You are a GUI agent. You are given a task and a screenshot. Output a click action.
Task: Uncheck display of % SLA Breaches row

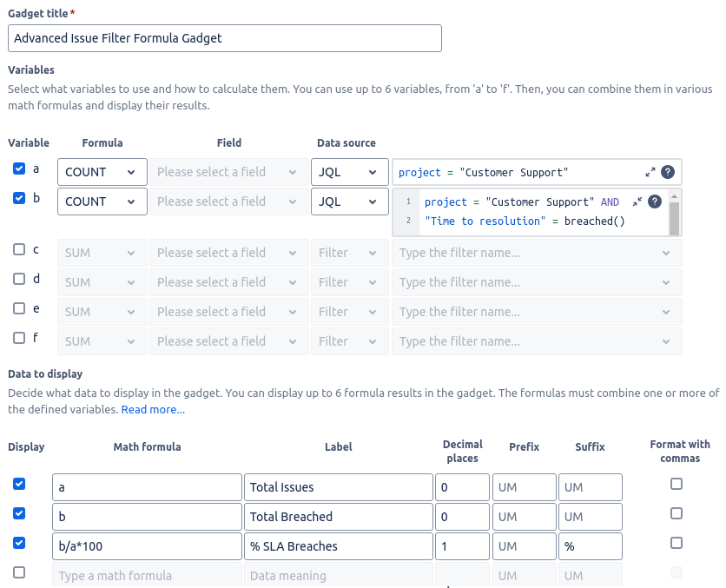[19, 543]
